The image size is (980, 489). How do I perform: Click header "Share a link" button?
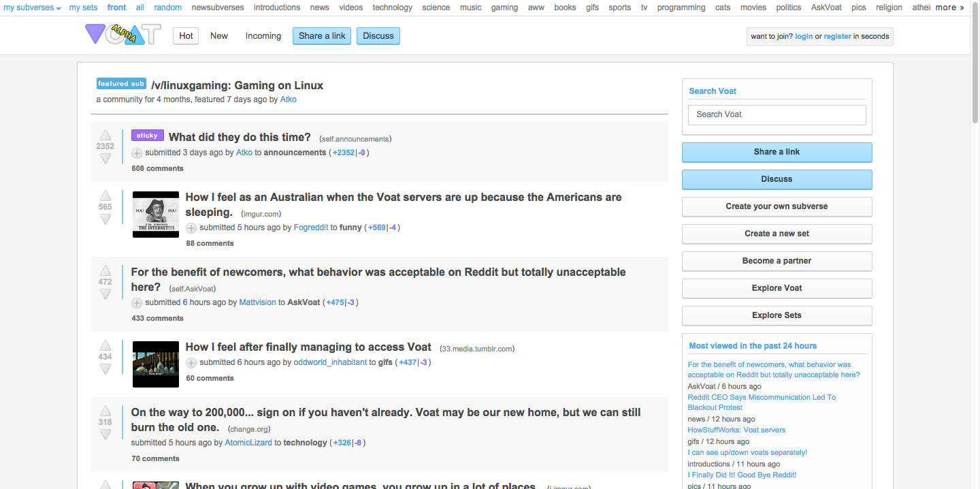tap(322, 36)
